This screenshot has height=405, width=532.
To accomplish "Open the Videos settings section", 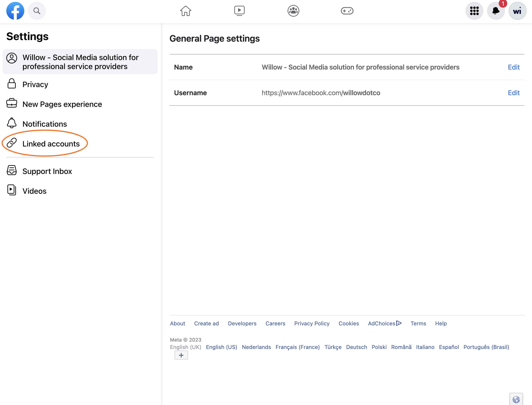I will tap(80, 191).
